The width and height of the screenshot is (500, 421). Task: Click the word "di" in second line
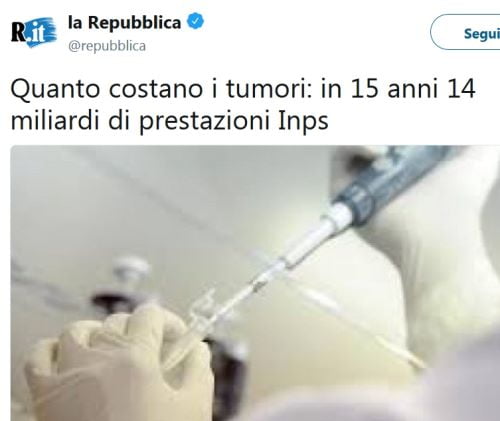coord(119,120)
